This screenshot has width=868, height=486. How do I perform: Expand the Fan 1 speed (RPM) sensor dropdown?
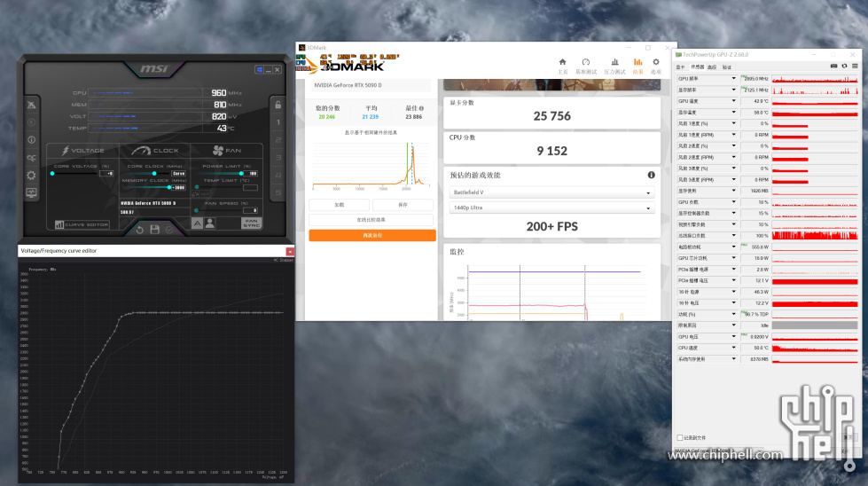click(733, 135)
